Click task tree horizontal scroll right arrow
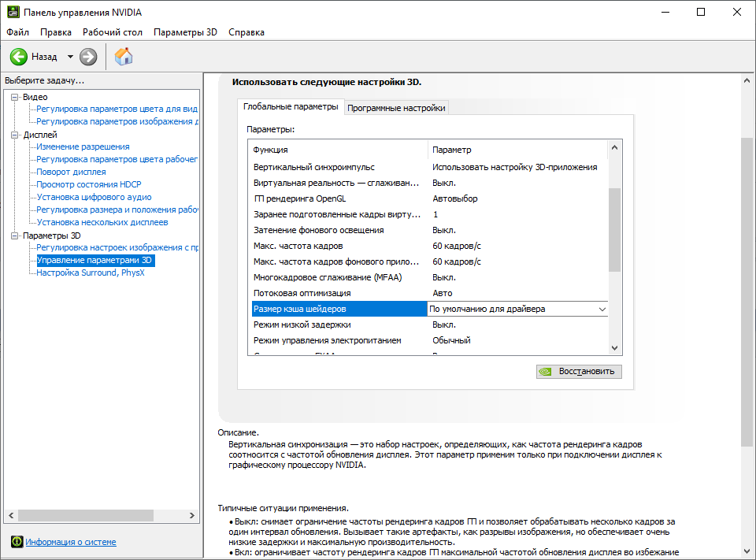 pos(192,515)
